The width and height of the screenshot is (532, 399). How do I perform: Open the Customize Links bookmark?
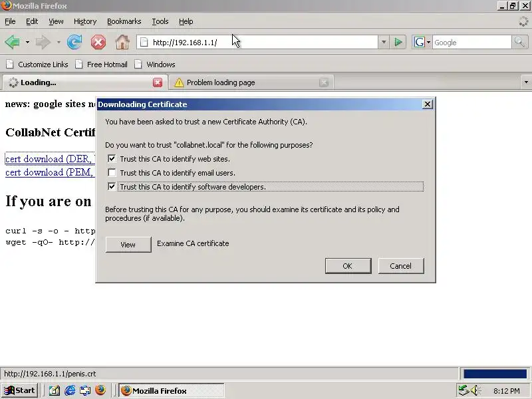37,65
